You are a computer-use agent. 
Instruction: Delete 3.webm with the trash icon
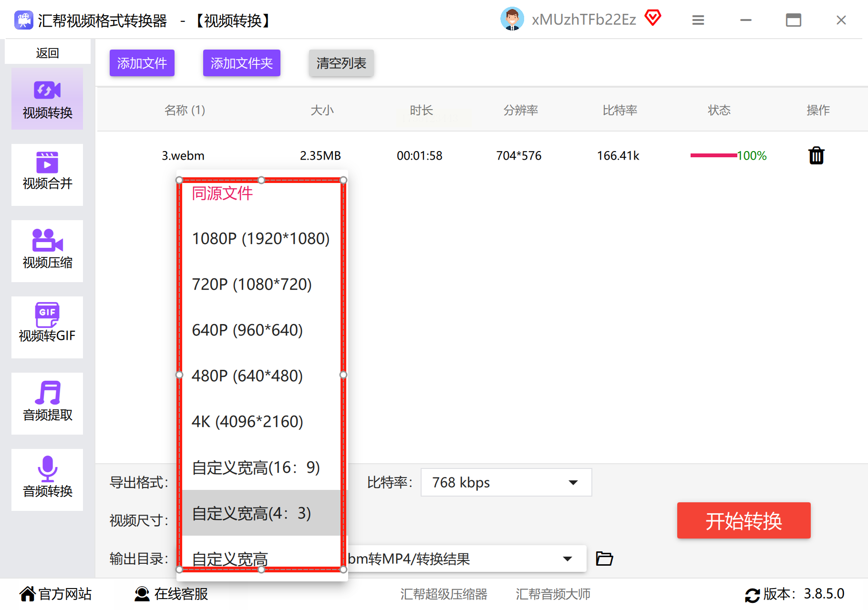pyautogui.click(x=816, y=155)
